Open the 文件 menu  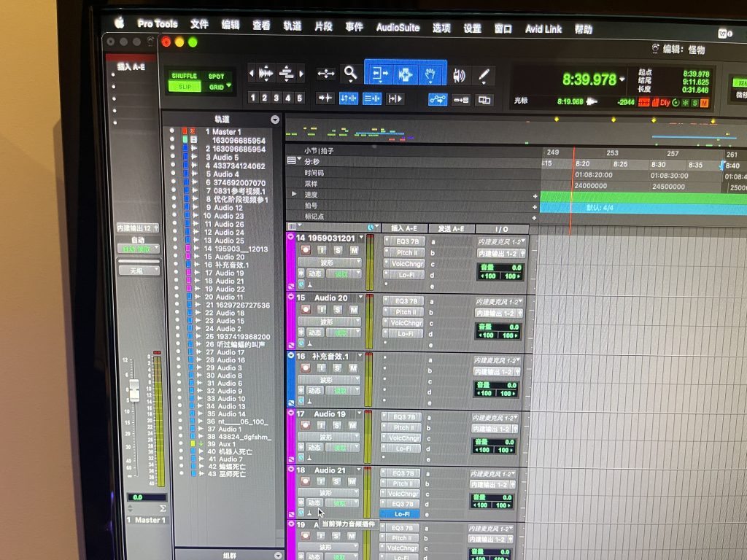click(199, 24)
